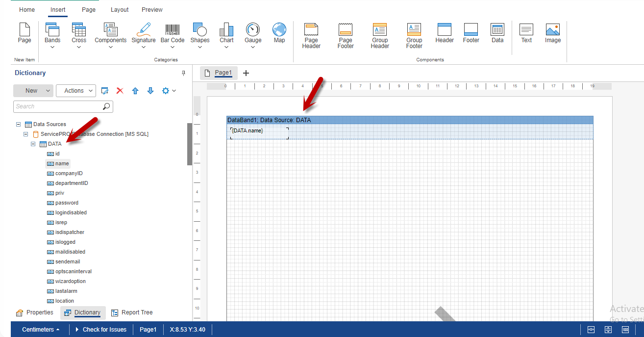This screenshot has width=644, height=337.
Task: Add a new page with plus button
Action: coord(246,73)
